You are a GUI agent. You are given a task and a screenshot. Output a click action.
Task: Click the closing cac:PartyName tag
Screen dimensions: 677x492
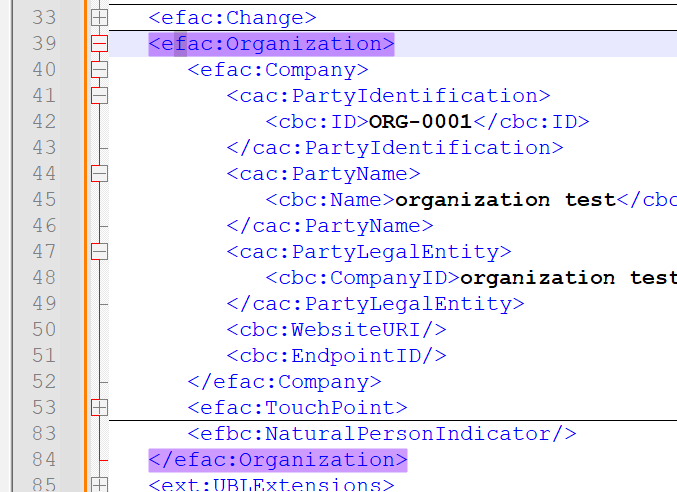[330, 226]
